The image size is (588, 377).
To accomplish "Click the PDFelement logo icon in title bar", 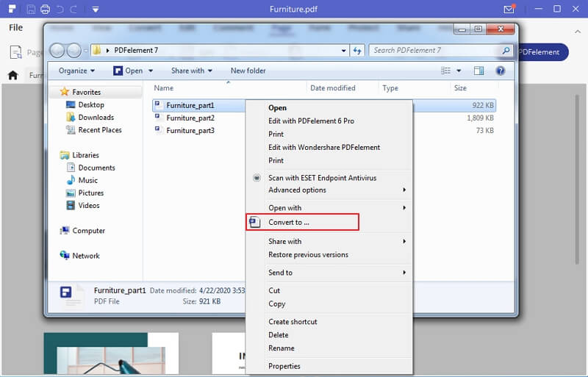I will 12,9.
